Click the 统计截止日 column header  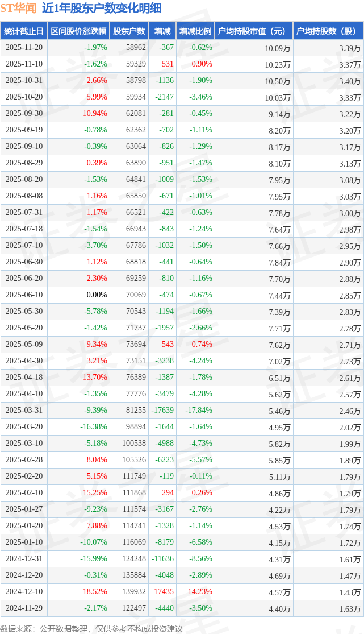coord(24,31)
